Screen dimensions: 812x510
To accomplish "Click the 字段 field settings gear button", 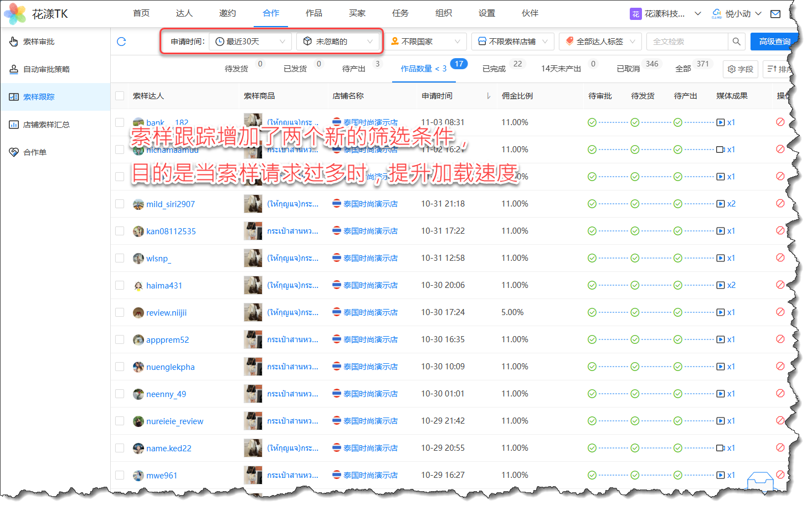I will 740,69.
